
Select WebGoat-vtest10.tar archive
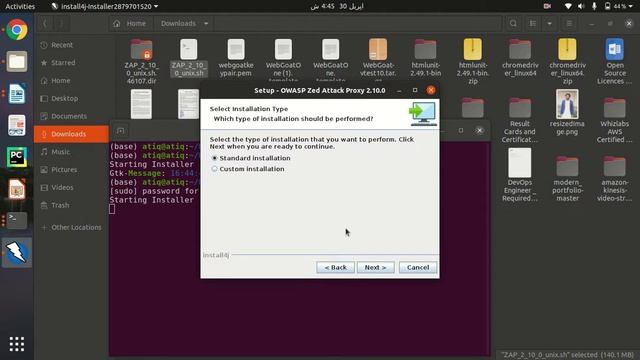(378, 60)
